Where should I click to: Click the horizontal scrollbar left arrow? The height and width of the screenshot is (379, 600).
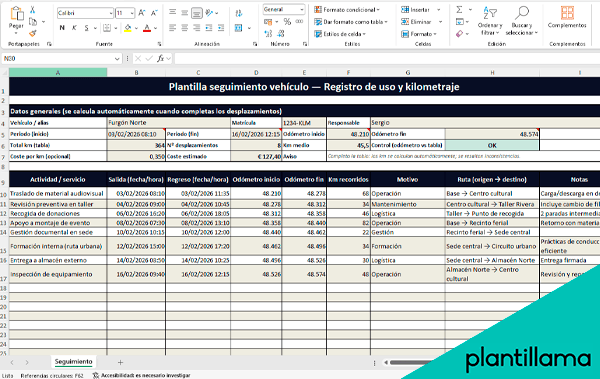386,362
